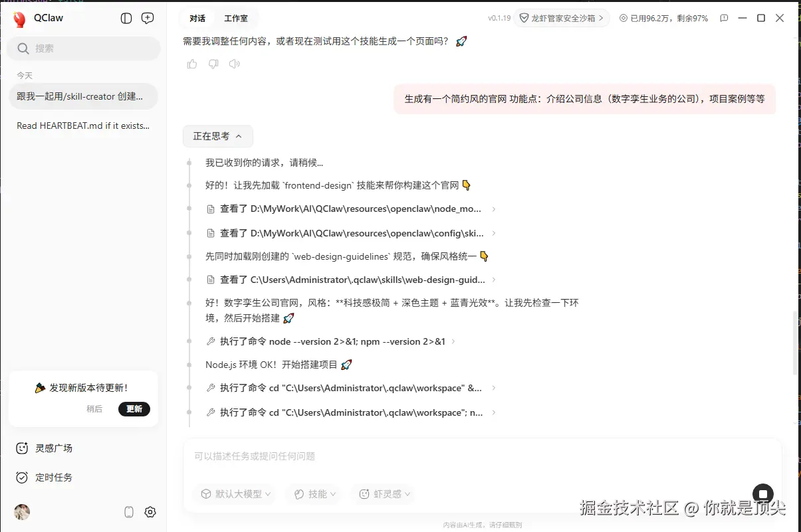Switch to the 工作室 tab
Image resolution: width=801 pixels, height=532 pixels.
pyautogui.click(x=237, y=18)
